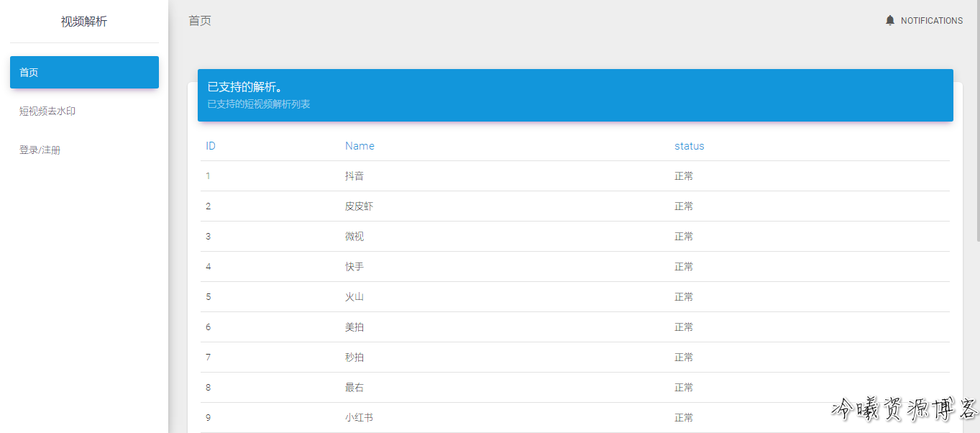Click the ID column header
The height and width of the screenshot is (433, 980).
[x=211, y=146]
